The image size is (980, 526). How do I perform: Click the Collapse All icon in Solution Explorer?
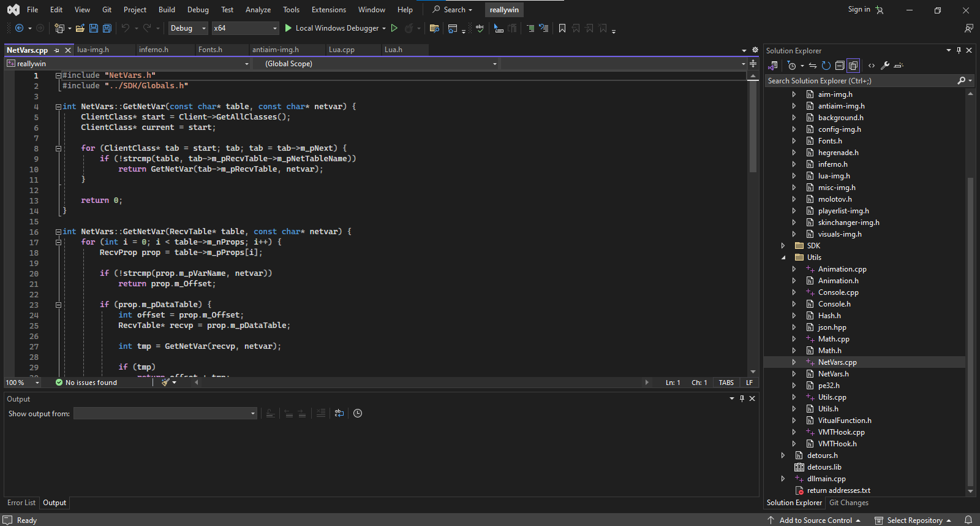point(840,66)
